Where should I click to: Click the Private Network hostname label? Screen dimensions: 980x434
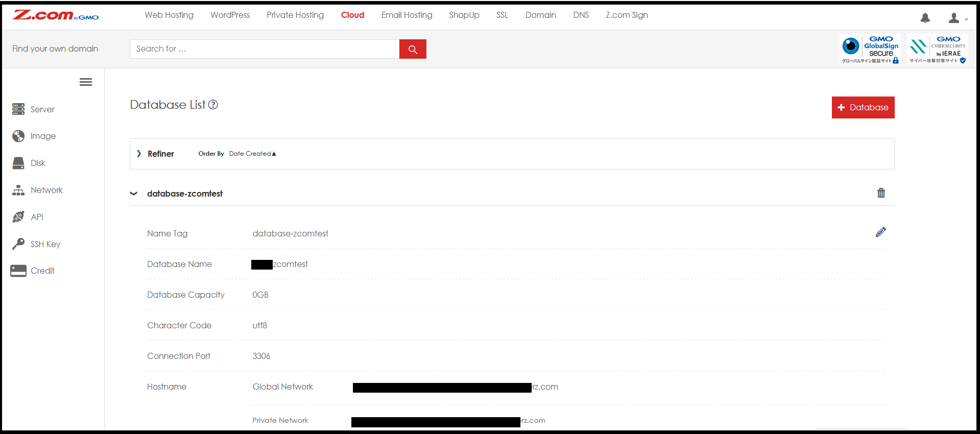point(280,420)
